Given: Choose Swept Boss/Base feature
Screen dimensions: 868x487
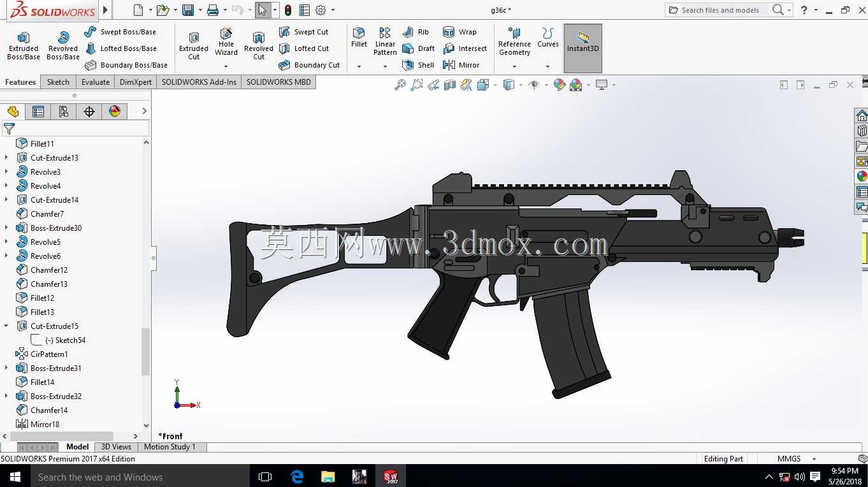Looking at the screenshot, I should 120,32.
